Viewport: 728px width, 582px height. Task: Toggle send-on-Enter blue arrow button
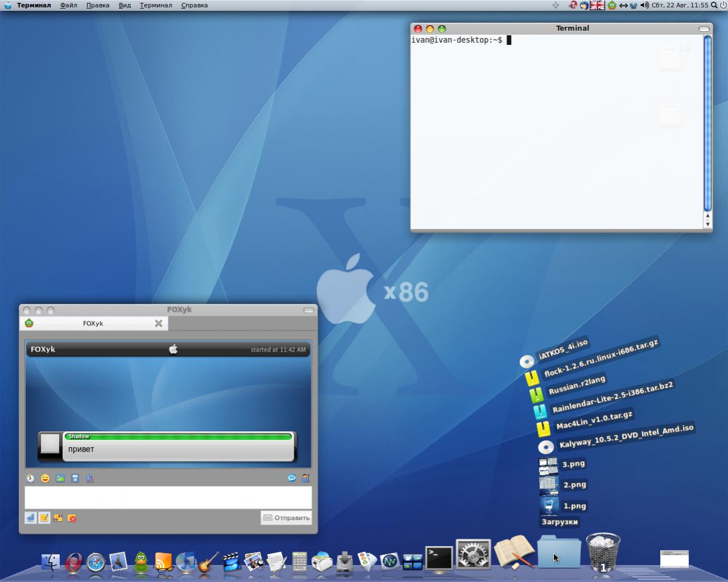(x=30, y=518)
